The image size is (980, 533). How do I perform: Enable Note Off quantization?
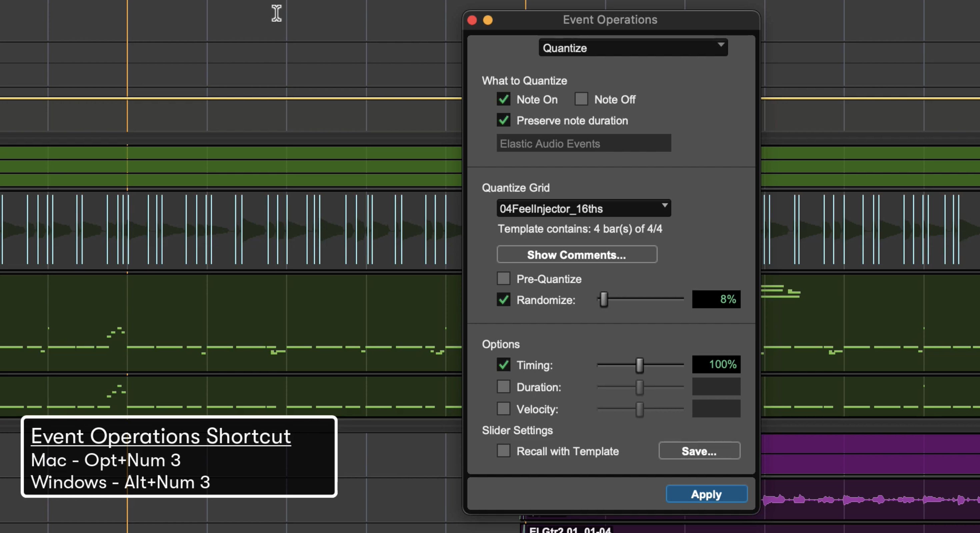coord(581,99)
